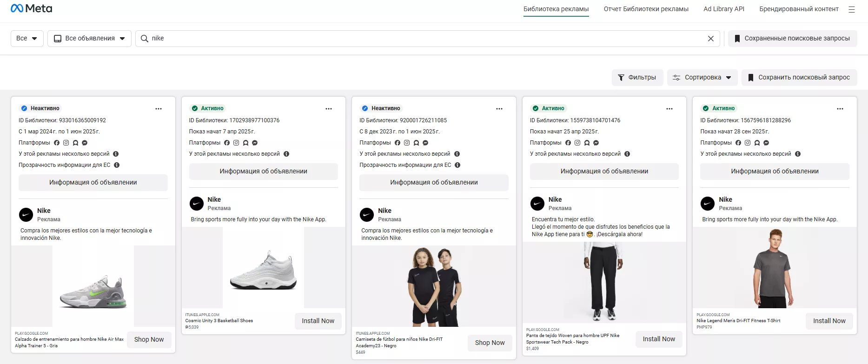Open three-dot menu for ad 1559738104701476

pyautogui.click(x=669, y=109)
